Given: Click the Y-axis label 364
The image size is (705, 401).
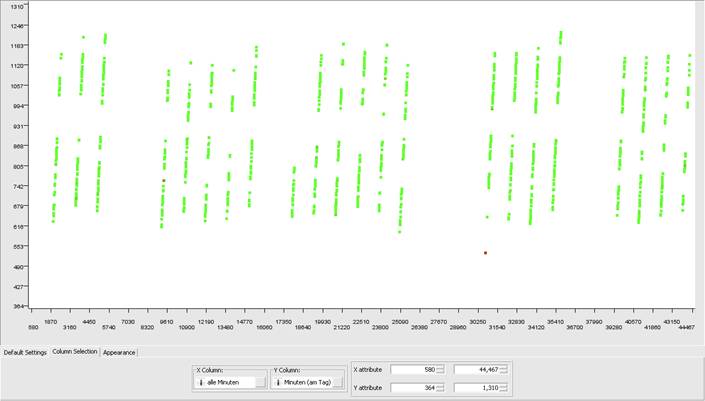Looking at the screenshot, I should coord(18,306).
